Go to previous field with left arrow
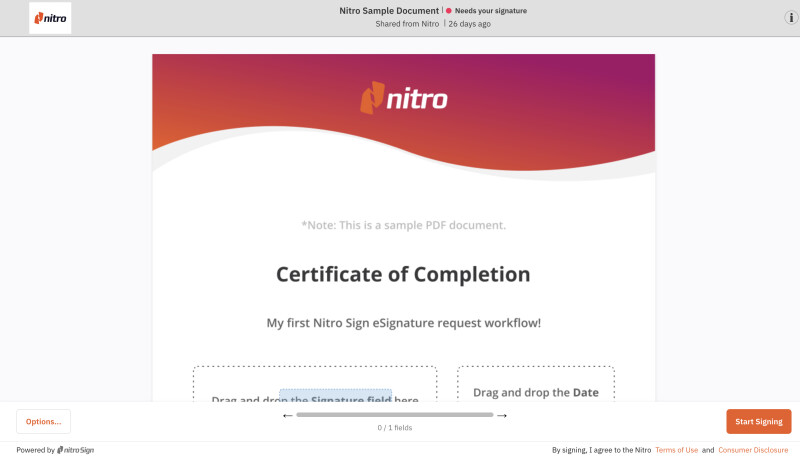 click(x=287, y=415)
